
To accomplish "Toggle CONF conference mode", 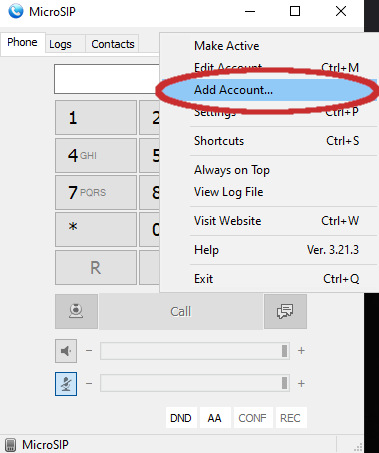I will coord(253,418).
